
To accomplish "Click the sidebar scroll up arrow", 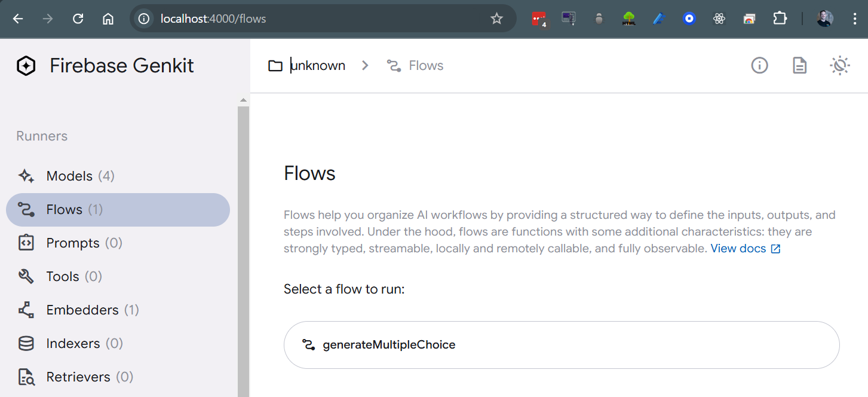I will tap(243, 100).
